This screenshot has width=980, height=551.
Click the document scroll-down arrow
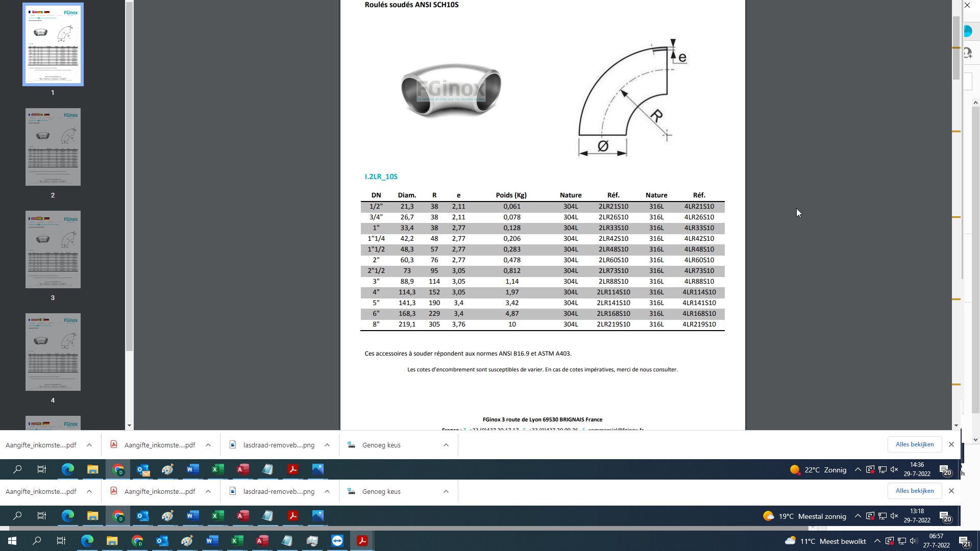[956, 425]
